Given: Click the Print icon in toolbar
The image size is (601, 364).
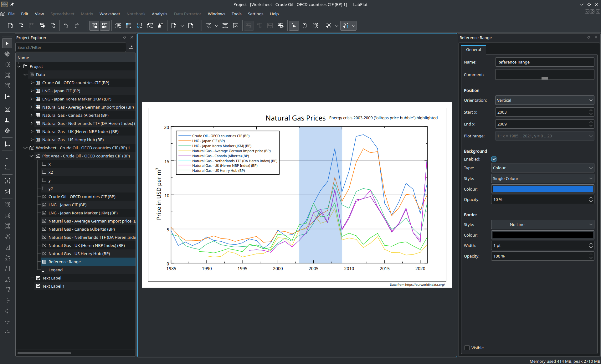Looking at the screenshot, I should tap(42, 26).
